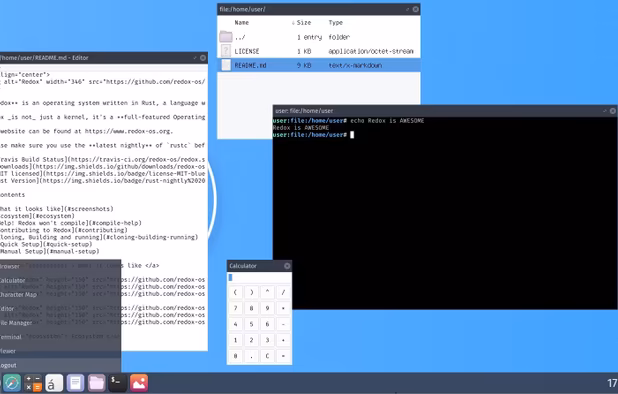Choose Calculator from the start menu
The height and width of the screenshot is (394, 618).
click(x=60, y=281)
